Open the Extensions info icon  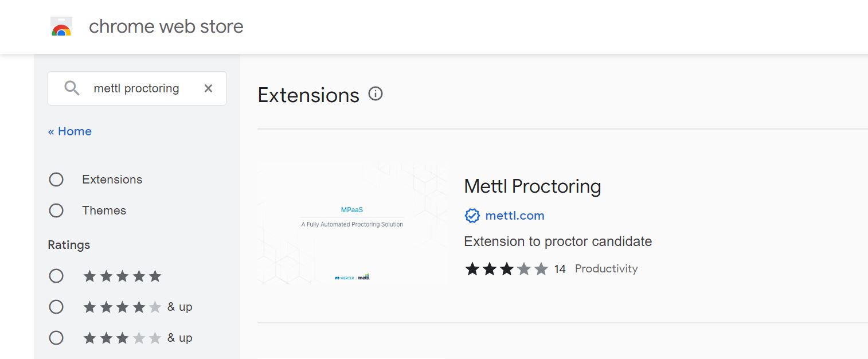click(x=376, y=93)
